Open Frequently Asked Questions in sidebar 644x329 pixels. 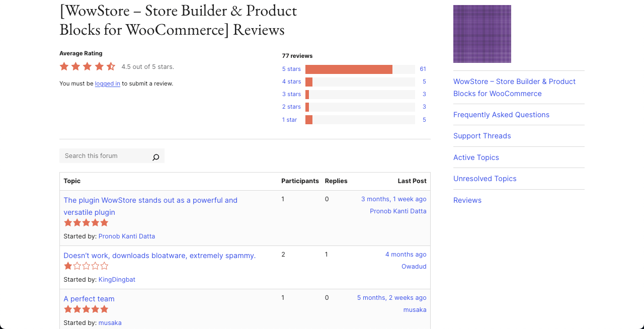501,115
